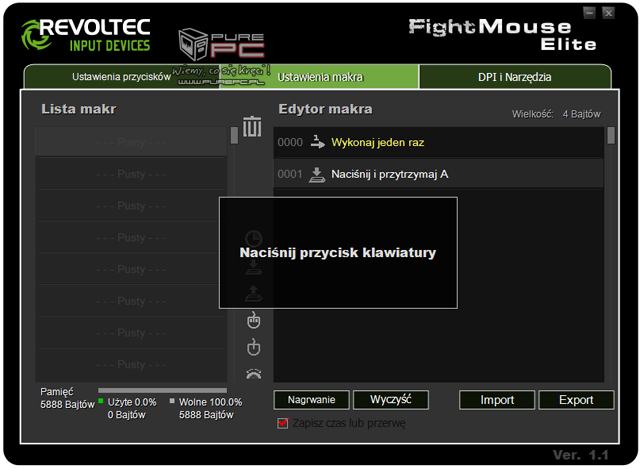
Task: Click the memory usage progress bar
Action: pos(162,390)
